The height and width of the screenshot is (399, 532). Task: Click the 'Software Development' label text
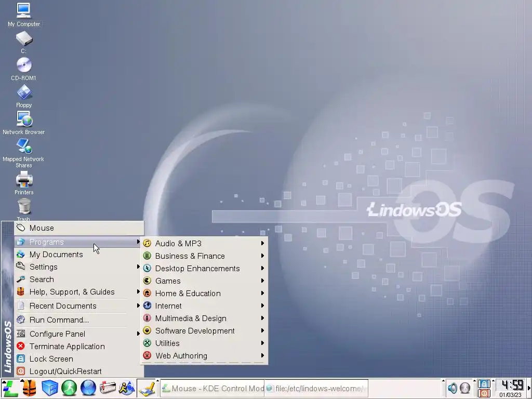tap(195, 331)
